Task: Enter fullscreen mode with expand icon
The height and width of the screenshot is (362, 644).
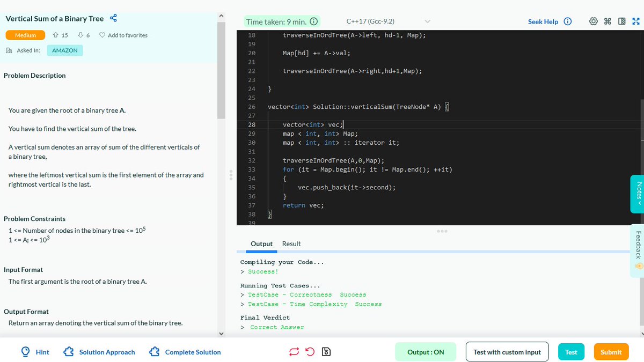Action: [x=636, y=21]
